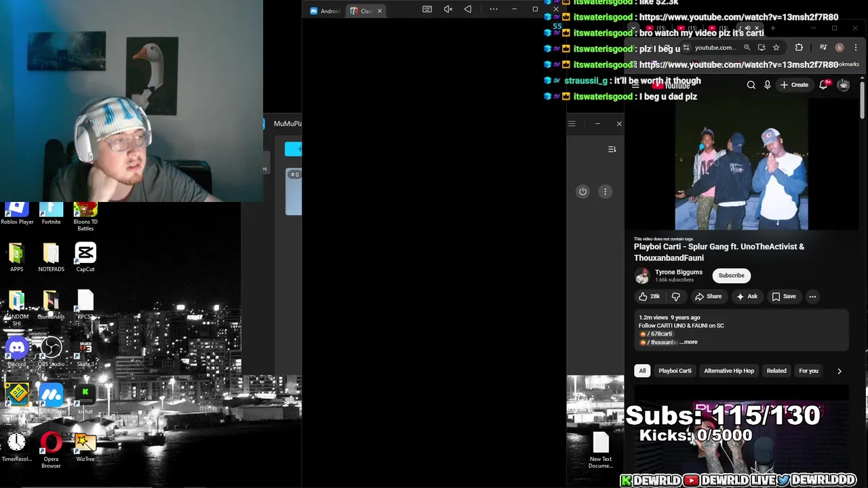Toggle MuMuPlayer mute speaker icon
Viewport: 868px width, 488px height.
448,9
